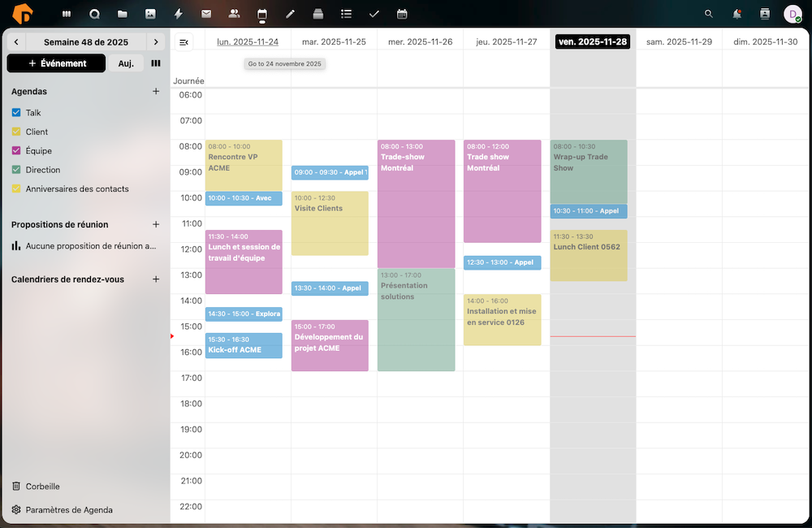Open the view selector next to Auj.
The image size is (812, 528).
point(156,63)
